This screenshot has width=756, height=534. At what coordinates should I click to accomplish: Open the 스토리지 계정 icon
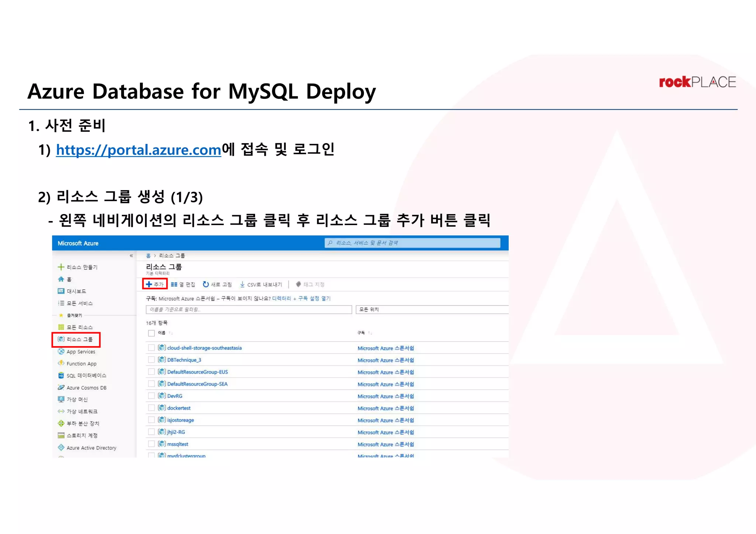(x=61, y=435)
